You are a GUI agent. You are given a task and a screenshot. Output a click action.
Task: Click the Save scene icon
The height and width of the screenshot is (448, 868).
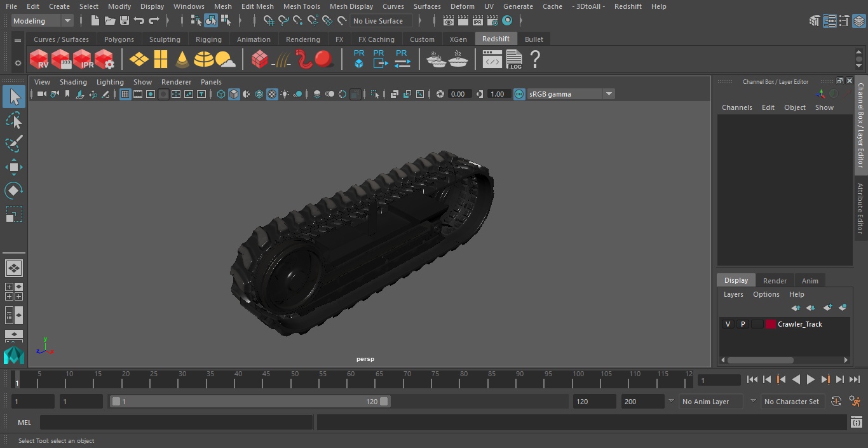(x=125, y=21)
